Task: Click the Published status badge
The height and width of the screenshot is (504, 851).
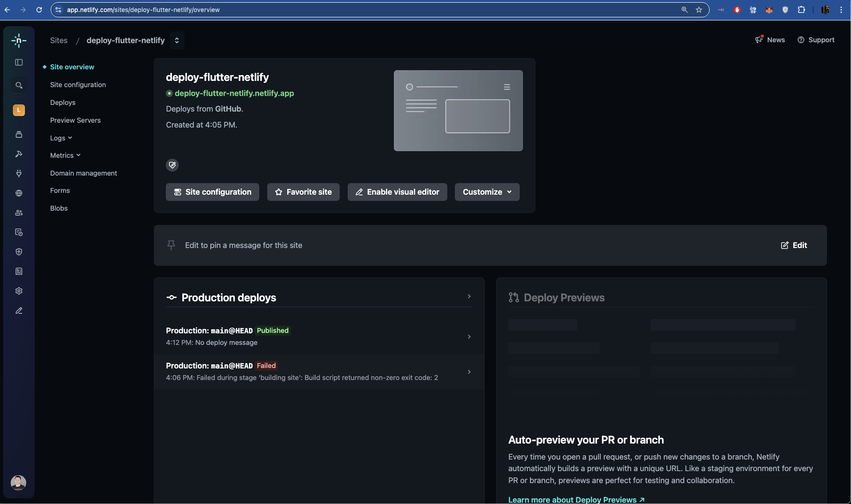Action: 273,331
